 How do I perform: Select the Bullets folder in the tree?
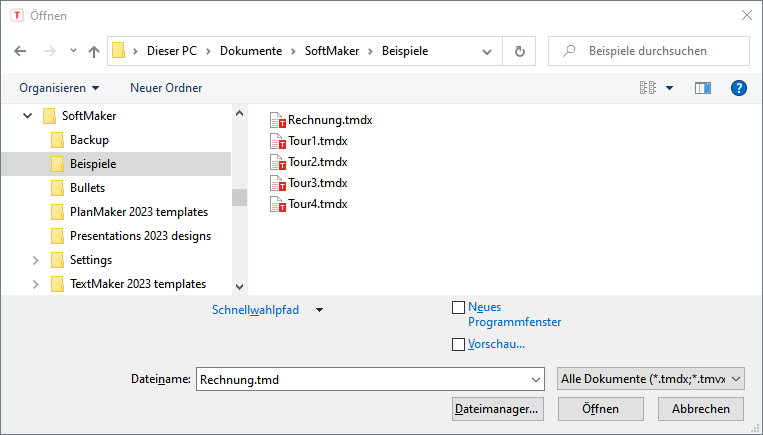(x=87, y=188)
